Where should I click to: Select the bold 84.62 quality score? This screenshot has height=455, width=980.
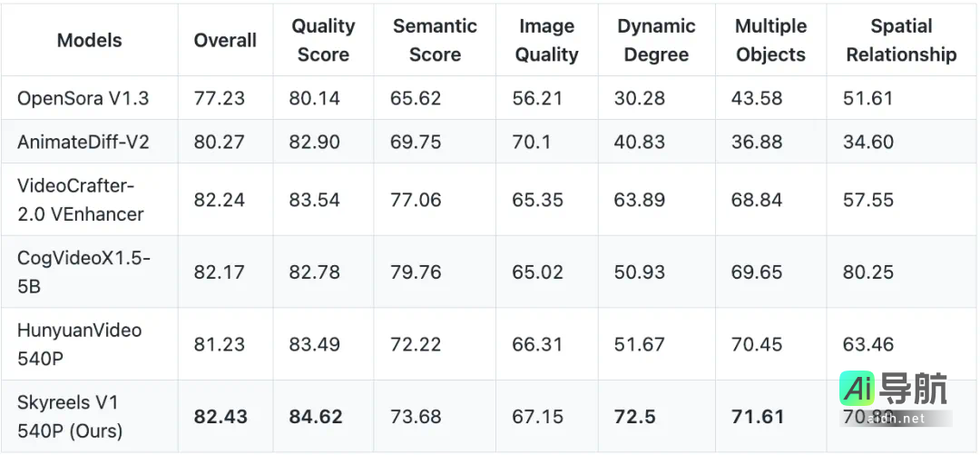pyautogui.click(x=316, y=417)
